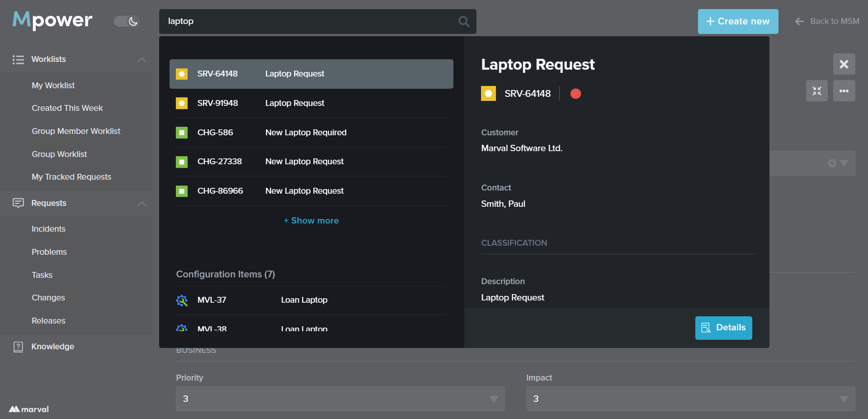This screenshot has width=868, height=419.
Task: Toggle the dark mode switch
Action: (x=127, y=21)
